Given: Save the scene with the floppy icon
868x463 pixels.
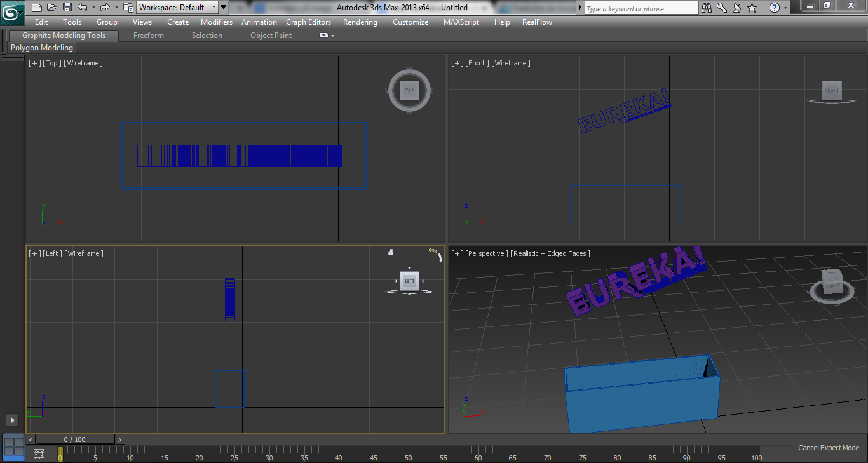Looking at the screenshot, I should pyautogui.click(x=67, y=8).
